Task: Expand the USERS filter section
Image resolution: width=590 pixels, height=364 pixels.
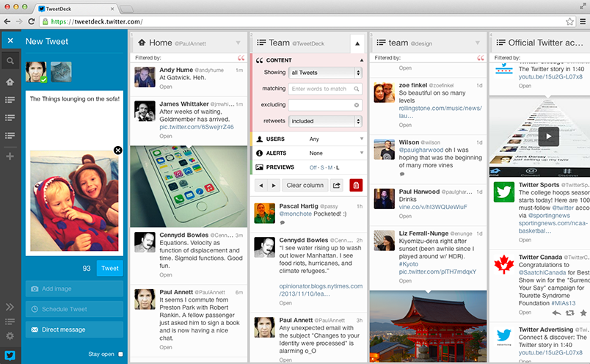Action: pyautogui.click(x=309, y=139)
